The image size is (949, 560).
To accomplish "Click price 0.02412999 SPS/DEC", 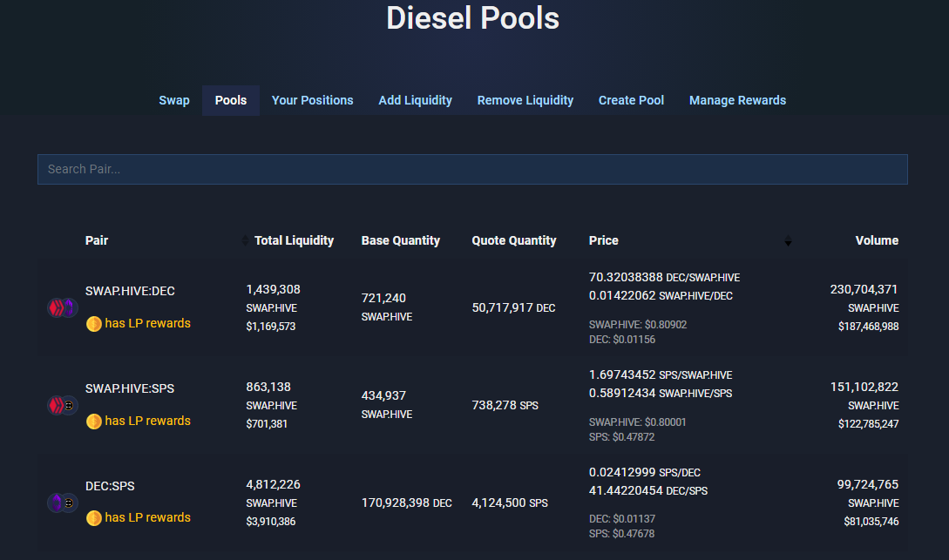I will 645,472.
